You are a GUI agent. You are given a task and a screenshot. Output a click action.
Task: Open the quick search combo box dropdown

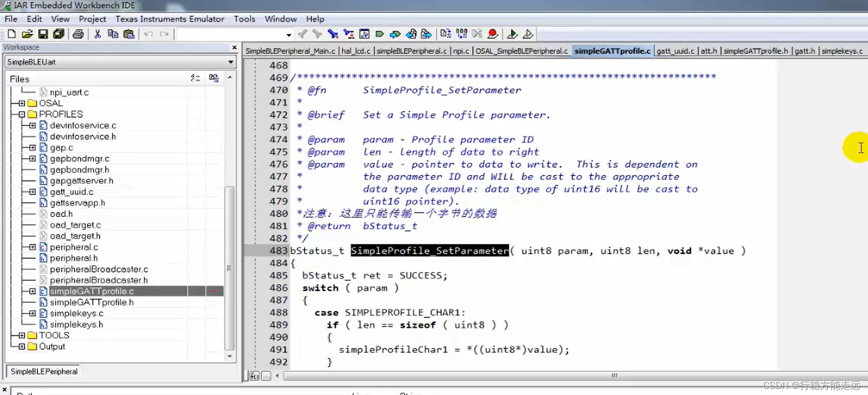click(x=289, y=34)
